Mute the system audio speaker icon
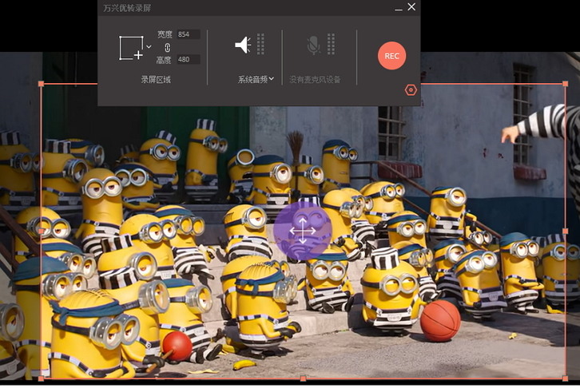Image resolution: width=580 pixels, height=392 pixels. [x=242, y=45]
